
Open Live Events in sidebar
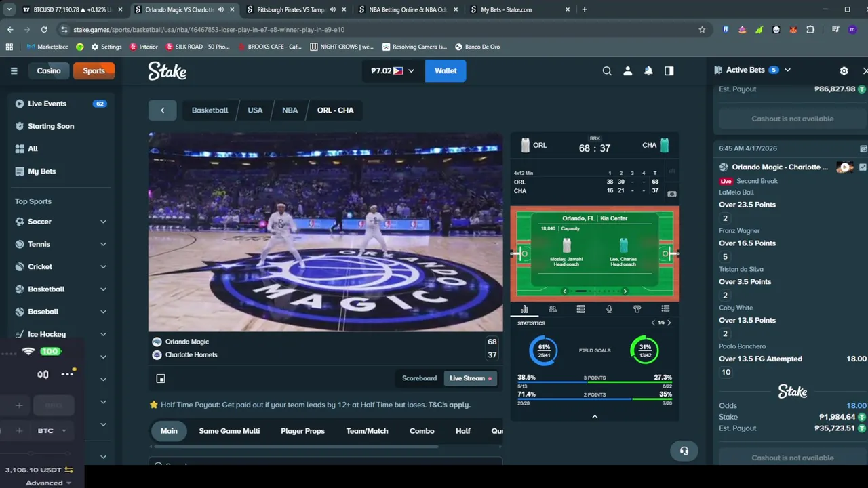61,104
